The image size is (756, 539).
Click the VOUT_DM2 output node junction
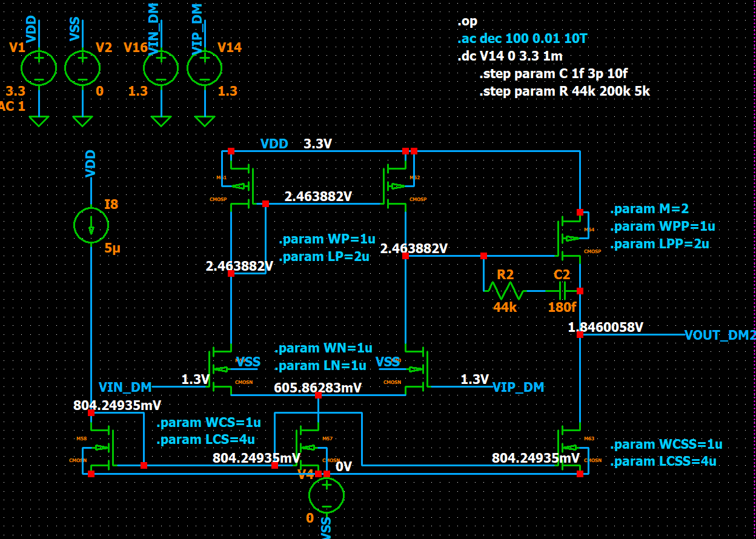[x=580, y=335]
